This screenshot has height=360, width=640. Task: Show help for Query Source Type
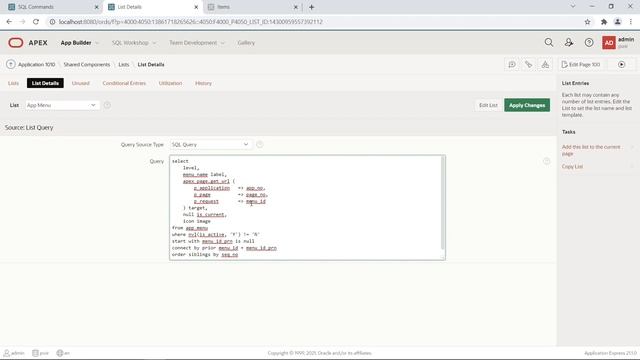260,144
